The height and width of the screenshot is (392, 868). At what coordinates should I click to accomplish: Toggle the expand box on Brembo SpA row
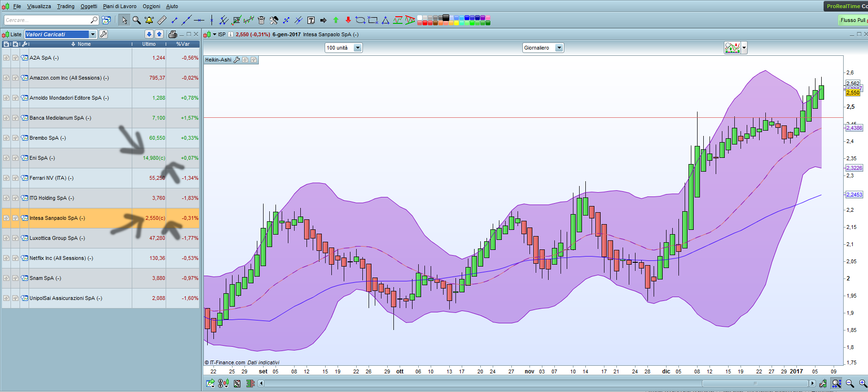pos(6,138)
